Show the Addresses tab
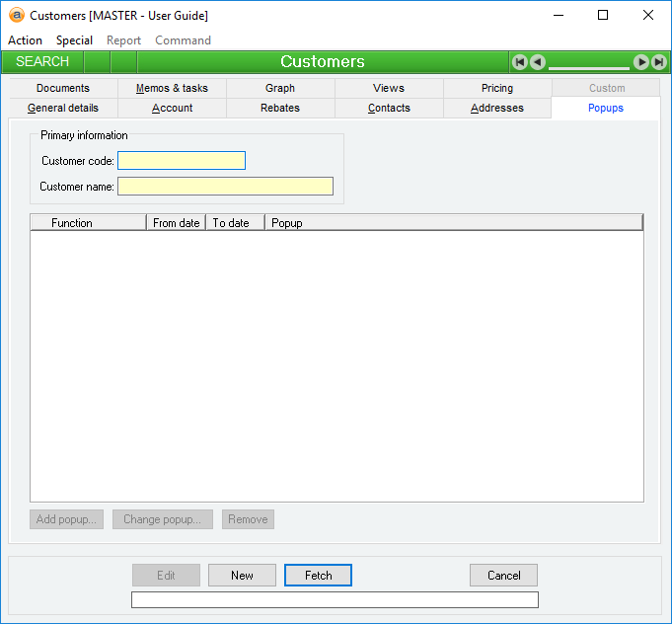 [497, 108]
